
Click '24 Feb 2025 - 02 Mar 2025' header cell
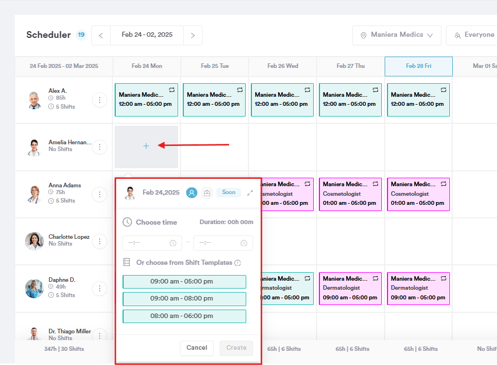click(x=64, y=66)
